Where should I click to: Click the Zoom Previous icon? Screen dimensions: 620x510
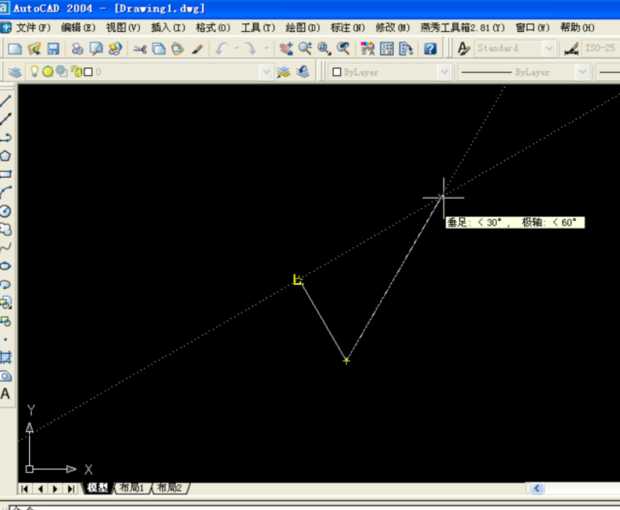[x=343, y=49]
